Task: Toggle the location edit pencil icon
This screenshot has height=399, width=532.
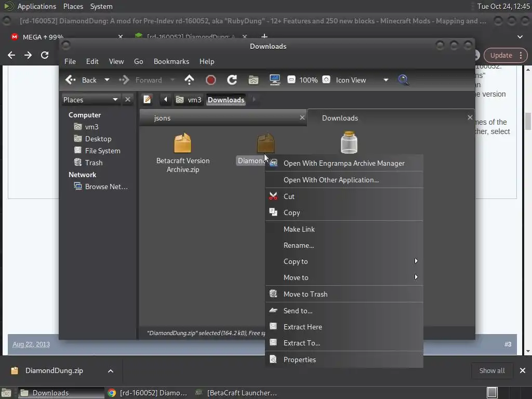Action: pyautogui.click(x=147, y=99)
